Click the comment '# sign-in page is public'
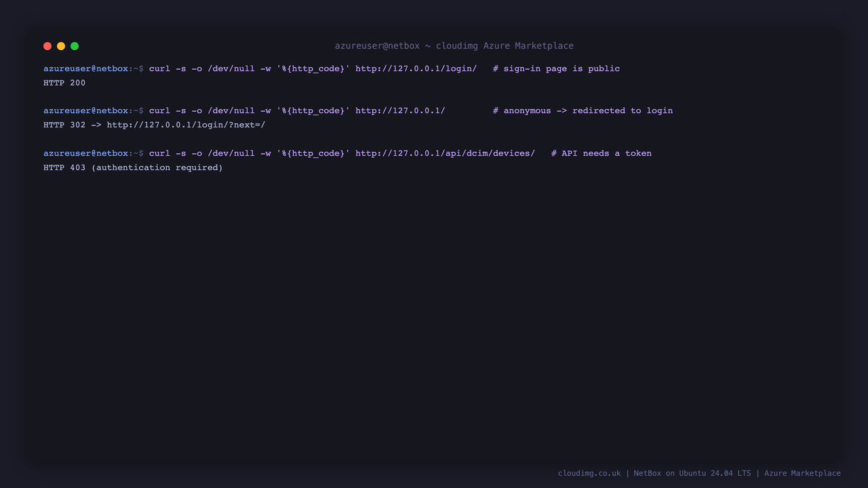868x488 pixels. pos(557,68)
